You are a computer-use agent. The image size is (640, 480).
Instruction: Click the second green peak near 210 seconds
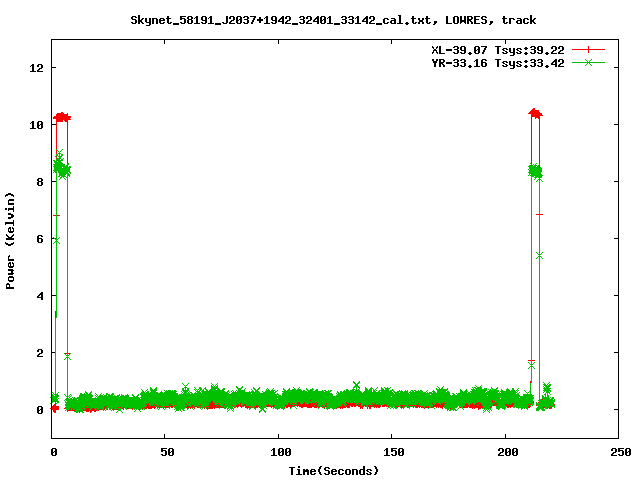coord(535,171)
